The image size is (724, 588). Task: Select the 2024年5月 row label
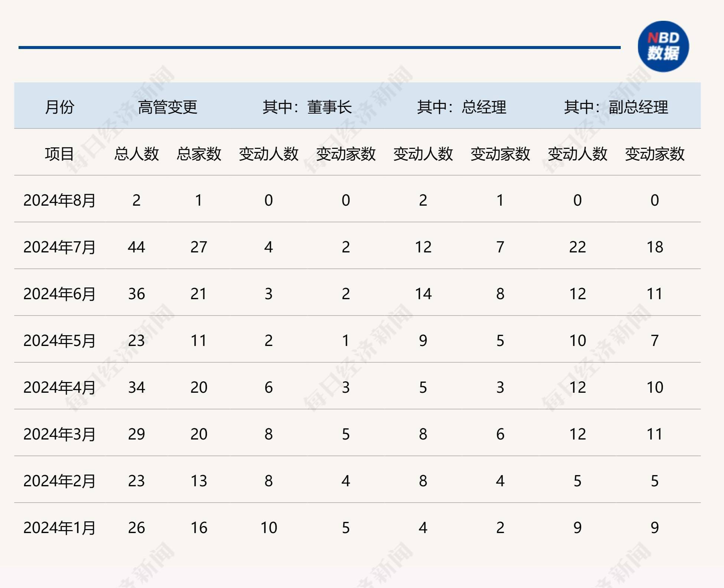[59, 341]
